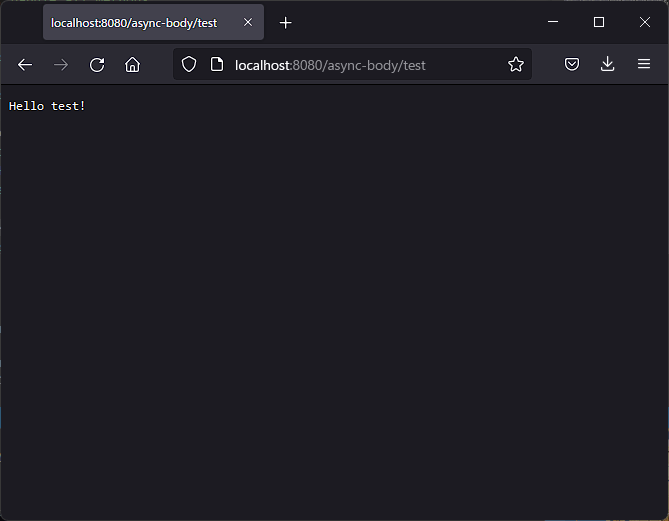
Task: Open the downloads panel
Action: tap(608, 64)
